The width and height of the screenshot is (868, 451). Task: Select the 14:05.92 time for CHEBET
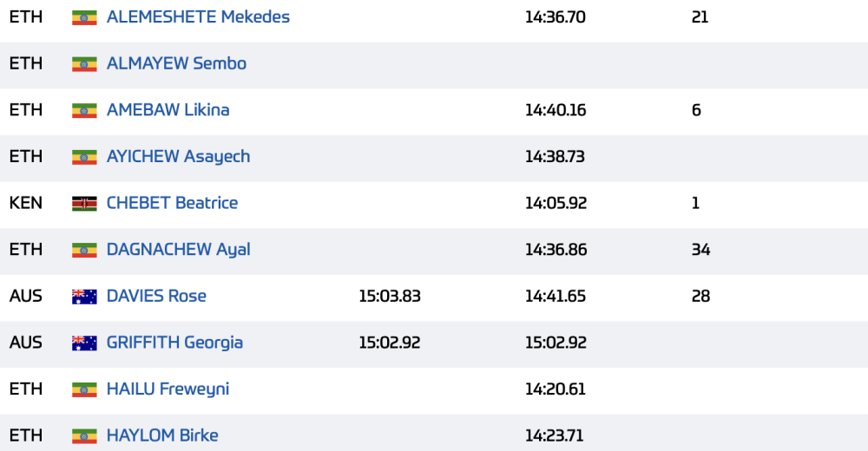556,203
